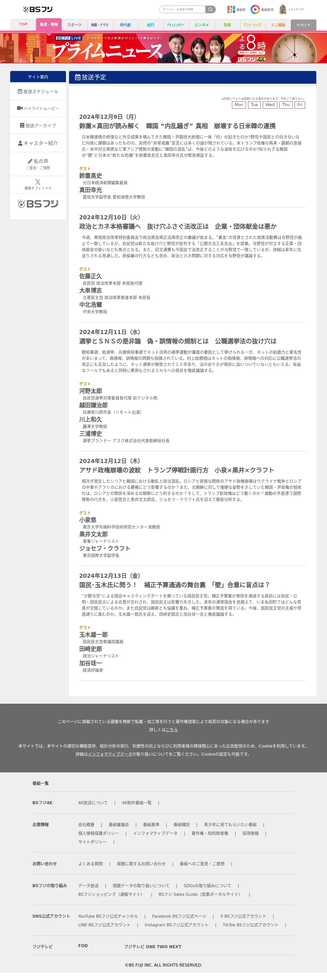Viewport: 327px width, 980px height.
Task: Open the 動画配信 streaming icon
Action: tap(262, 9)
